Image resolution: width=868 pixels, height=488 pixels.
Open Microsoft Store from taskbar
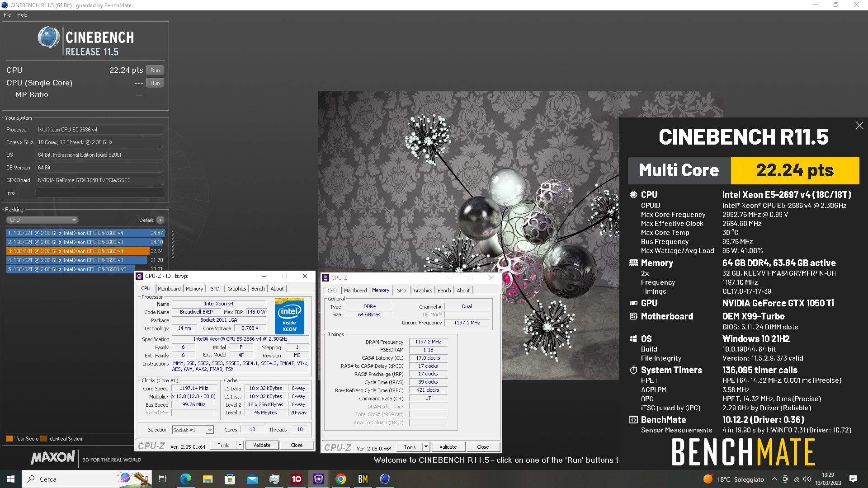point(230,479)
